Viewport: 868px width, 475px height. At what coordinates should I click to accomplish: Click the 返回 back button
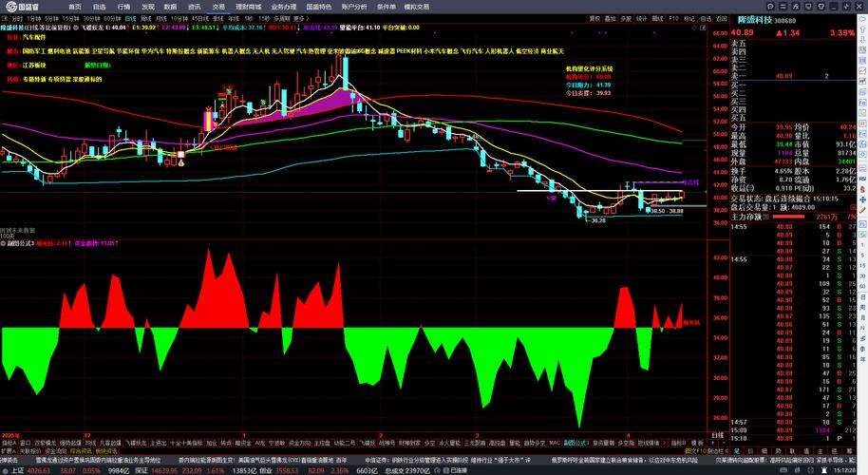click(722, 18)
